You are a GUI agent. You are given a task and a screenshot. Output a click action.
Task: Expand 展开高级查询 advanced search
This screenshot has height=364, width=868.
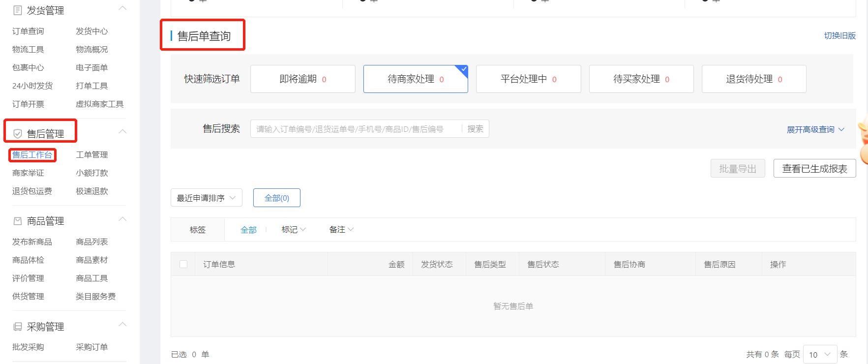coord(815,129)
